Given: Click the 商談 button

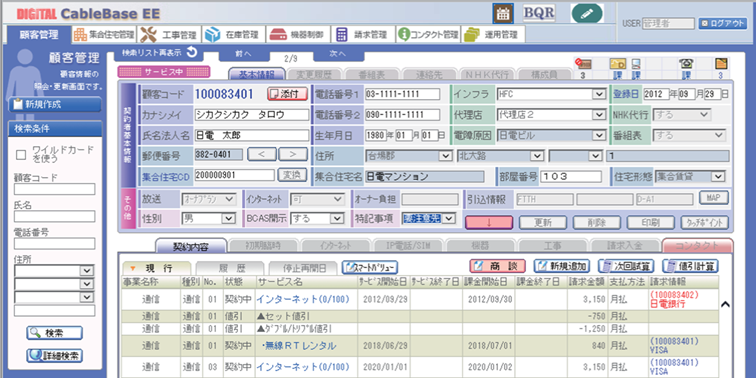Looking at the screenshot, I should pos(498,266).
